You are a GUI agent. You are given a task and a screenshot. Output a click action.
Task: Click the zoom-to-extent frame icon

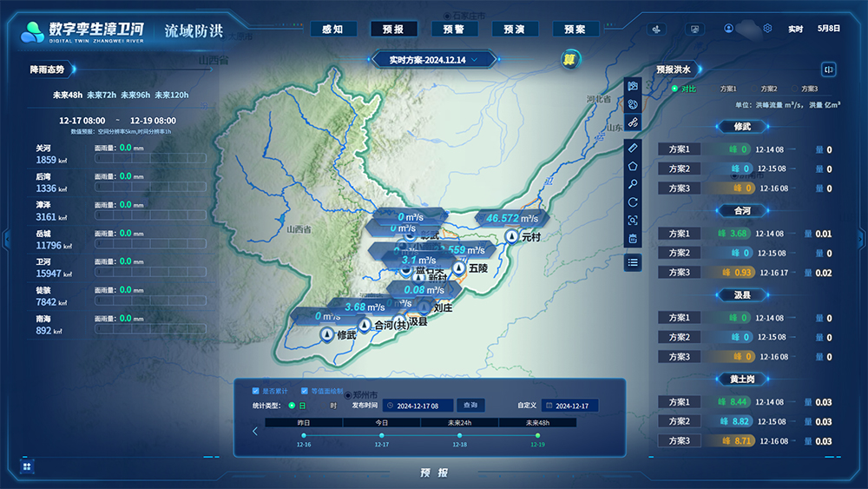[633, 221]
